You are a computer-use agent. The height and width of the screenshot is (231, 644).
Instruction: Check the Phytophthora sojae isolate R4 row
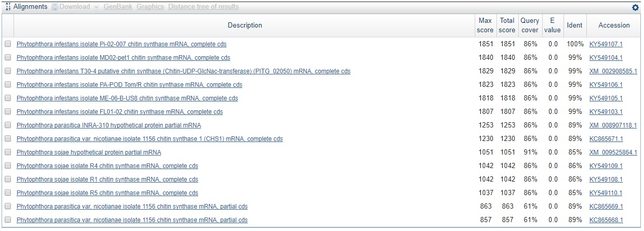[x=8, y=166]
